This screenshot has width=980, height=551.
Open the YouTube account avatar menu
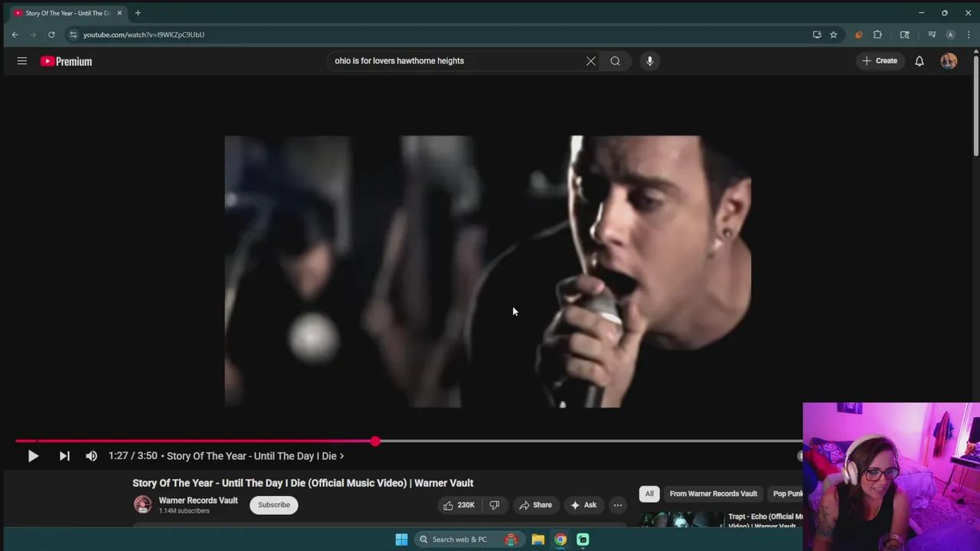(949, 61)
